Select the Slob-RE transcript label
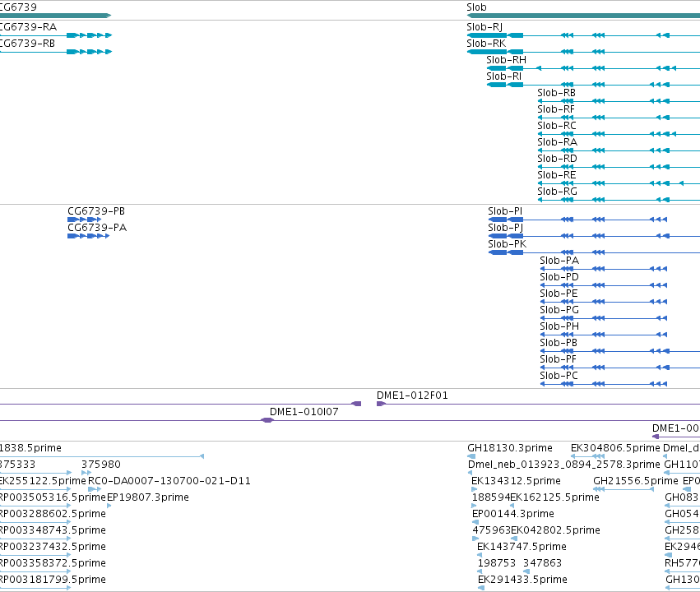Viewport: 700px width, 592px height. 557,175
